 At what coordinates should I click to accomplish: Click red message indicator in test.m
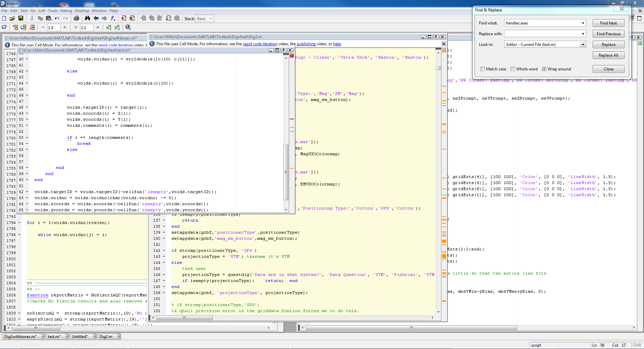(292, 56)
